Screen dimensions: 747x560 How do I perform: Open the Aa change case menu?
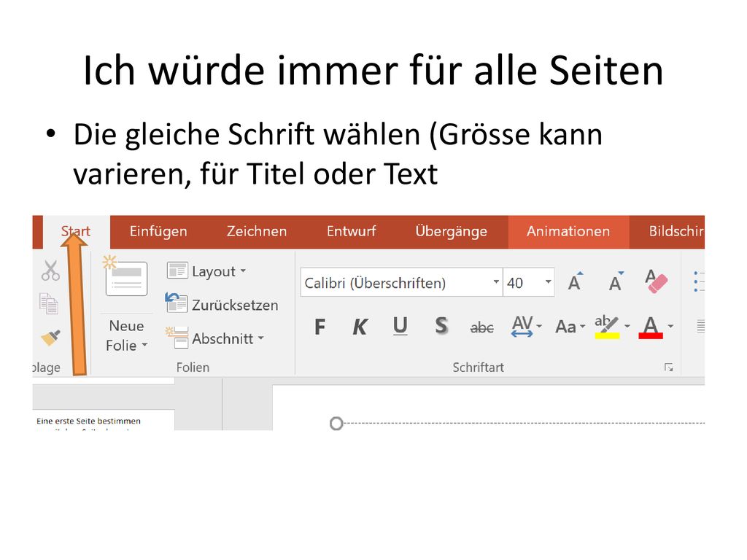[570, 327]
